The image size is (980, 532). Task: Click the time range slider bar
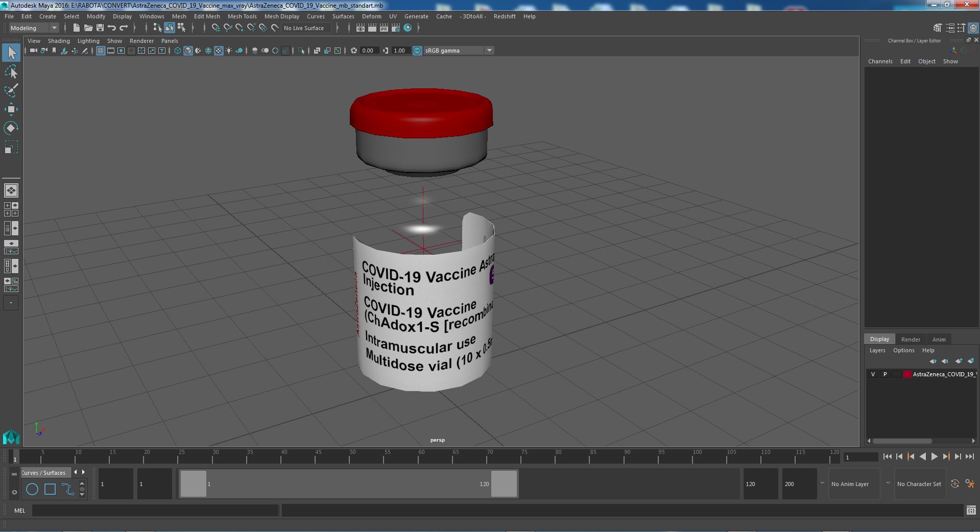tap(348, 484)
